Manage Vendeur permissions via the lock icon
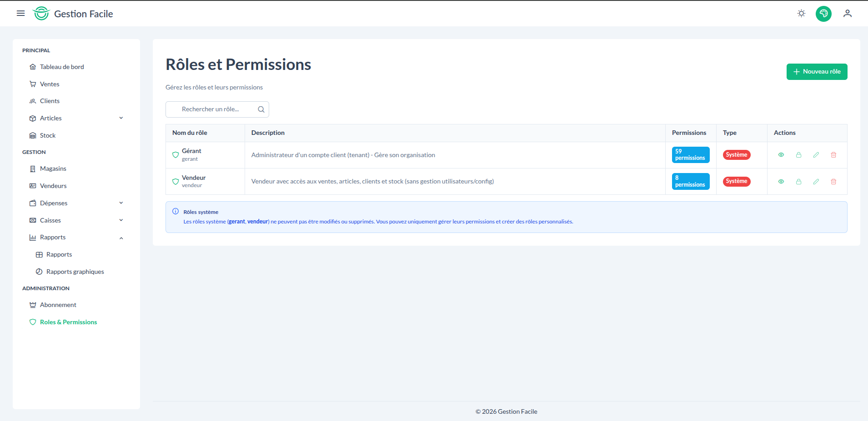Screen dimensions: 868x421 (x=798, y=182)
